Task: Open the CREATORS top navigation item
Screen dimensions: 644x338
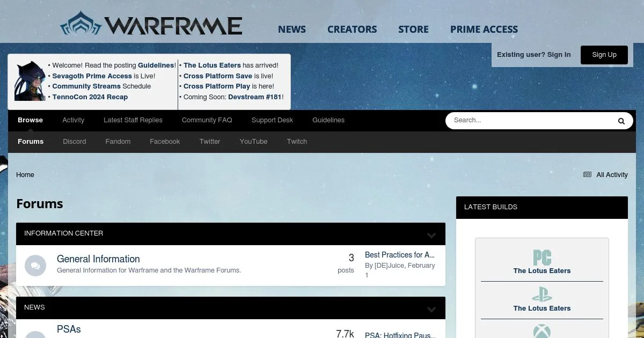Action: (x=352, y=30)
